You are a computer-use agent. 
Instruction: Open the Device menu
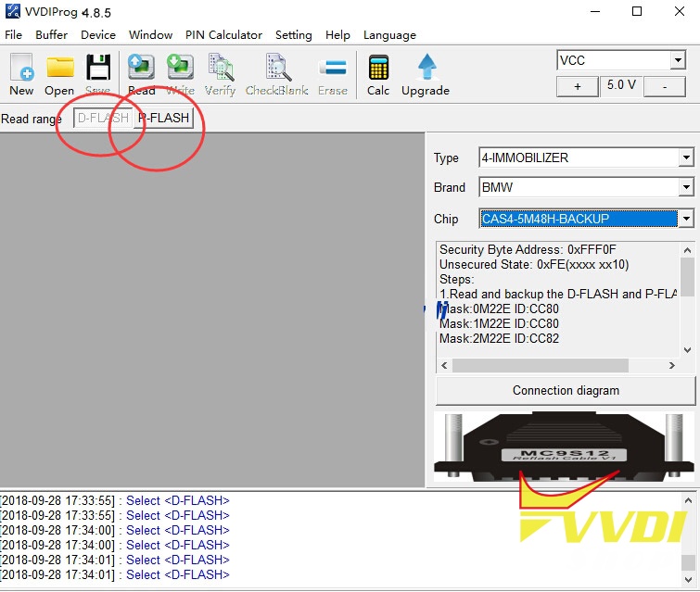[x=97, y=35]
